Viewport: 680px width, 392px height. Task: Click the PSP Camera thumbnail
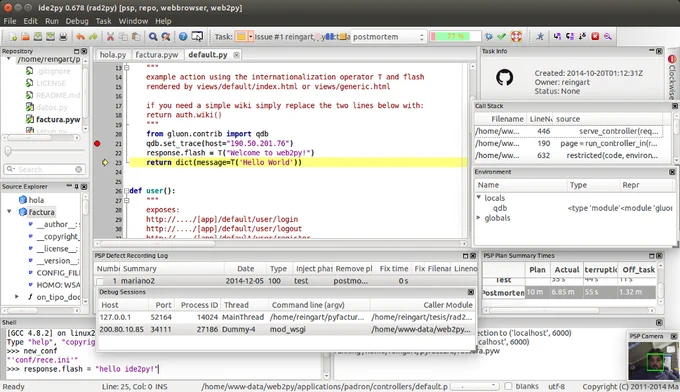coord(653,360)
